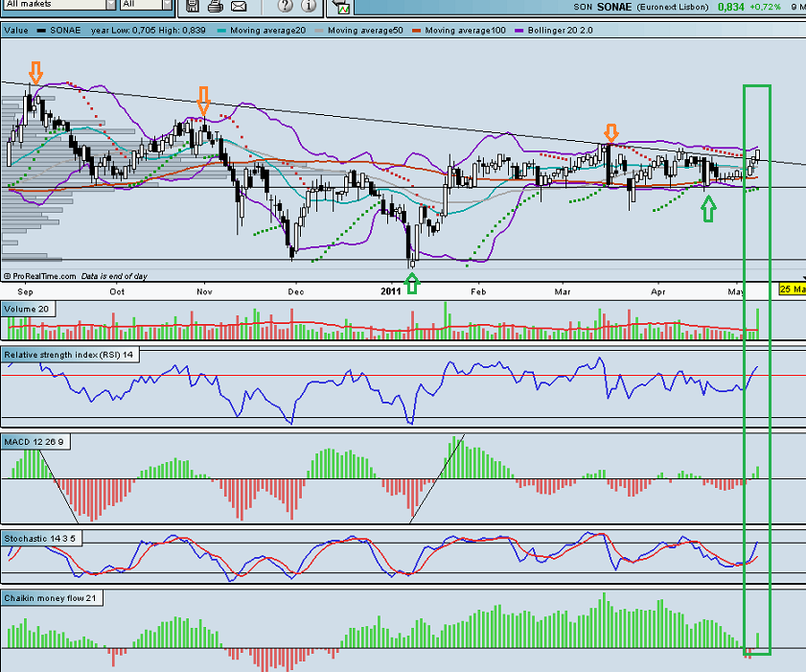806x672 pixels.
Task: Click the SONAE black legend swatch
Action: (41, 31)
